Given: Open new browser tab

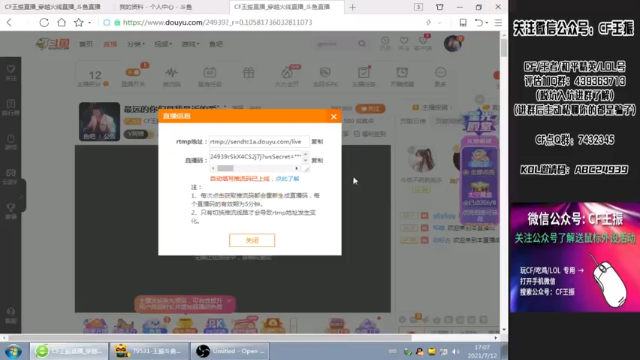Looking at the screenshot, I should 352,7.
